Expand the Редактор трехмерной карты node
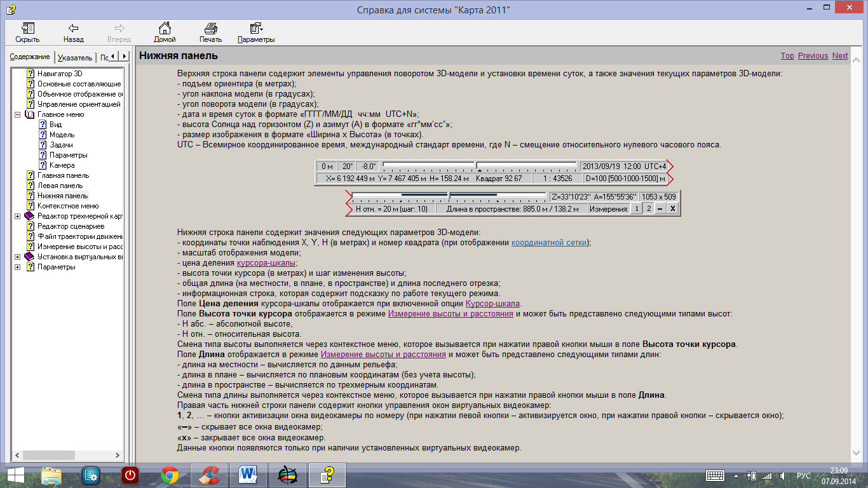The image size is (868, 488). 17,216
